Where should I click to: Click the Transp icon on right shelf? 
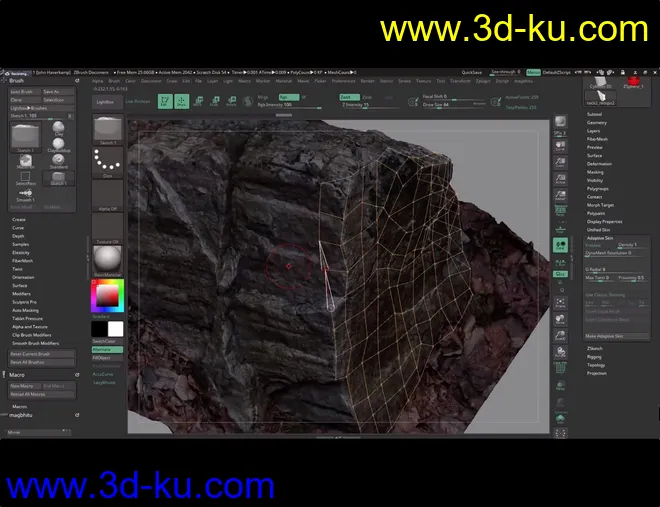(560, 385)
